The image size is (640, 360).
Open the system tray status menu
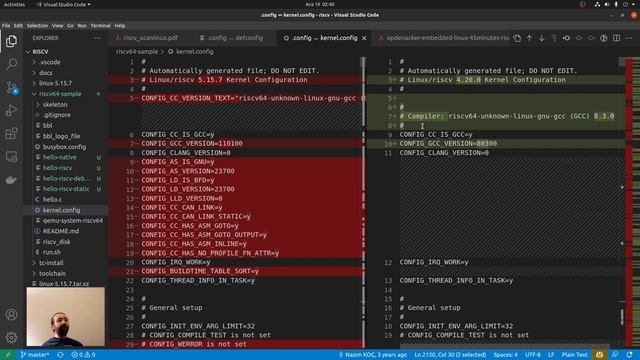616,4
